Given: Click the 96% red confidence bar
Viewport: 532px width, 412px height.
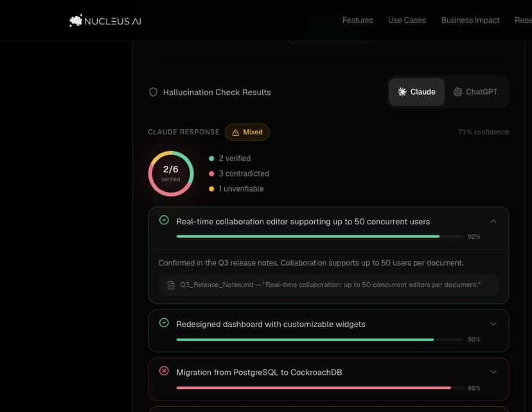Looking at the screenshot, I should [x=319, y=388].
